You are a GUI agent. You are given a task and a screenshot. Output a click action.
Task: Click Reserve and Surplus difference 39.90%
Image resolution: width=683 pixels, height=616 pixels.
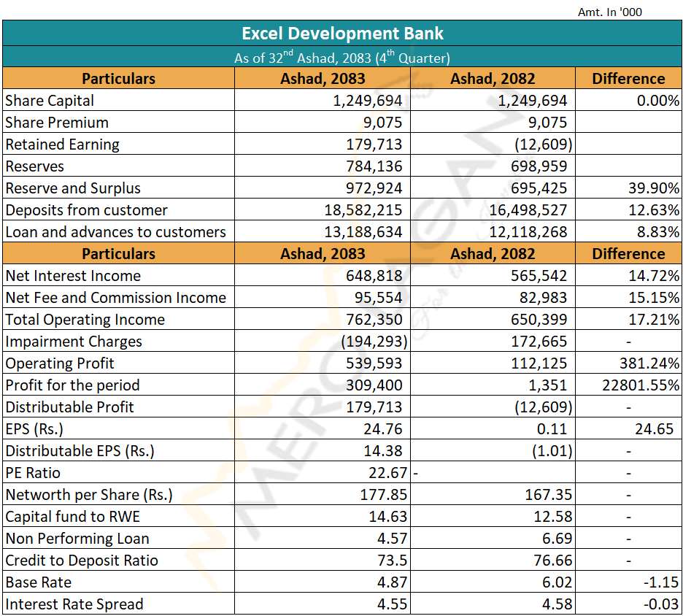(653, 188)
